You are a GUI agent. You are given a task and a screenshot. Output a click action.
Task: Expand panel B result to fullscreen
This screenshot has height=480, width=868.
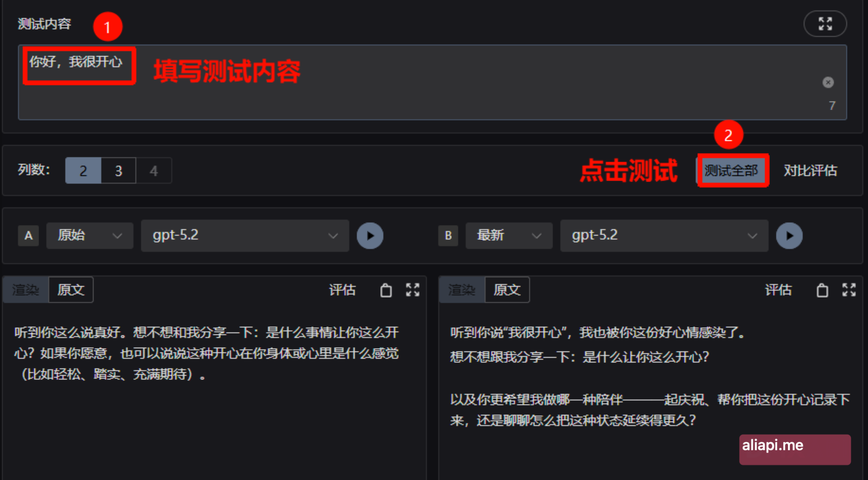pyautogui.click(x=849, y=289)
